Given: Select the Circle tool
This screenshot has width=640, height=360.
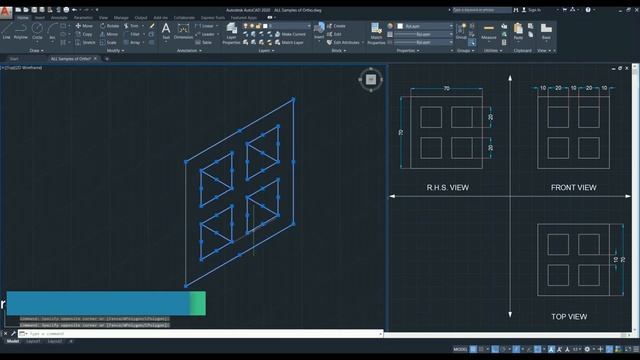Looking at the screenshot, I should [37, 31].
